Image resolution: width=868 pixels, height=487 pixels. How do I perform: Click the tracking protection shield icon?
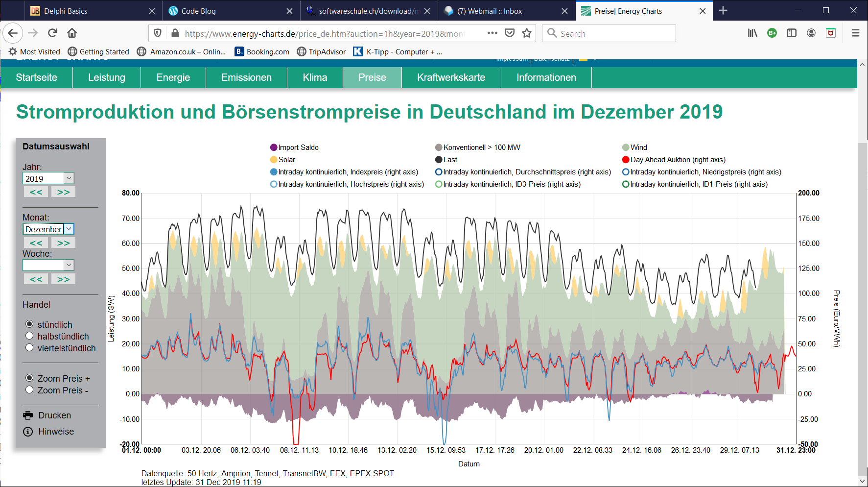pyautogui.click(x=157, y=33)
